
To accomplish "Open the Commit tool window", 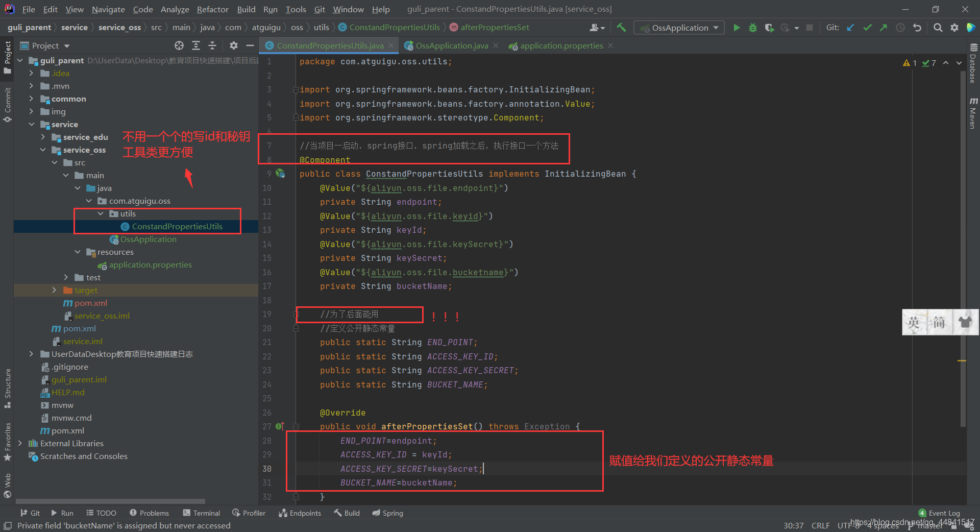I will click(x=7, y=105).
